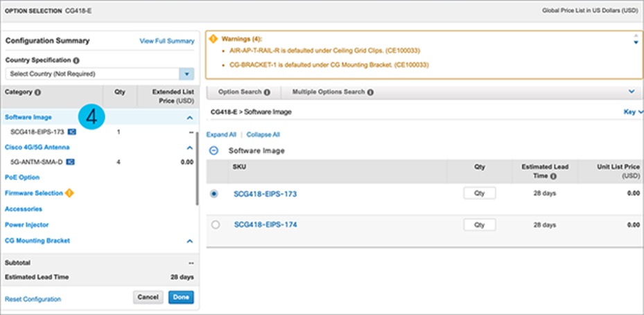Open the Firmware Selection category

point(34,193)
